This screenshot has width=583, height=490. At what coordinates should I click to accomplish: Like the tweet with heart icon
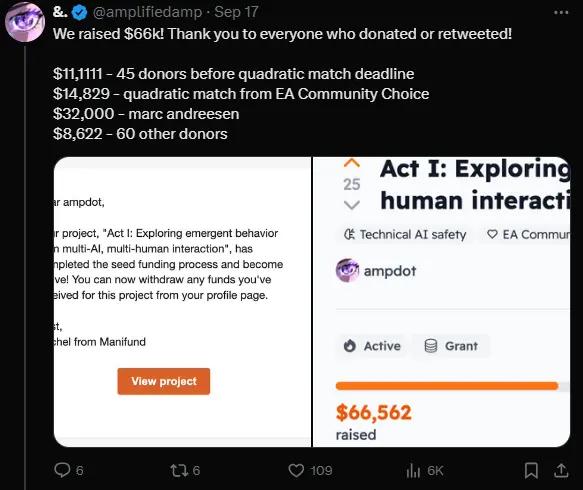(x=296, y=470)
